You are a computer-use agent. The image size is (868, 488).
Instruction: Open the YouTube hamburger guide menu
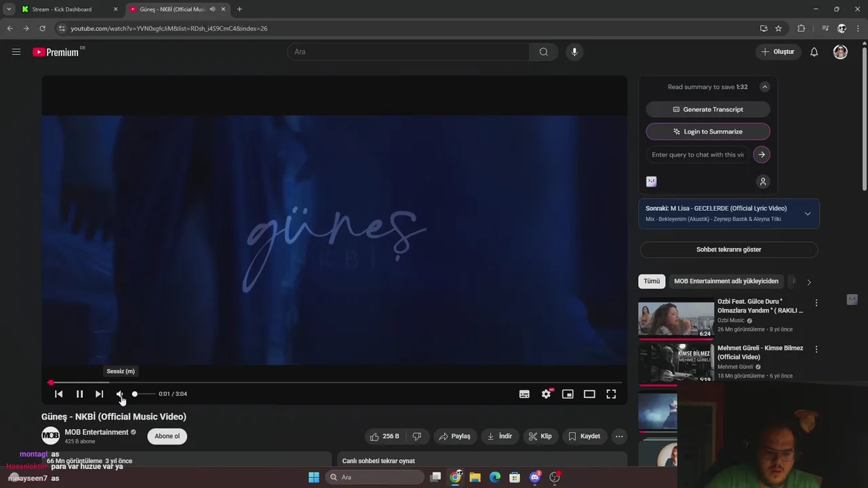(x=16, y=52)
